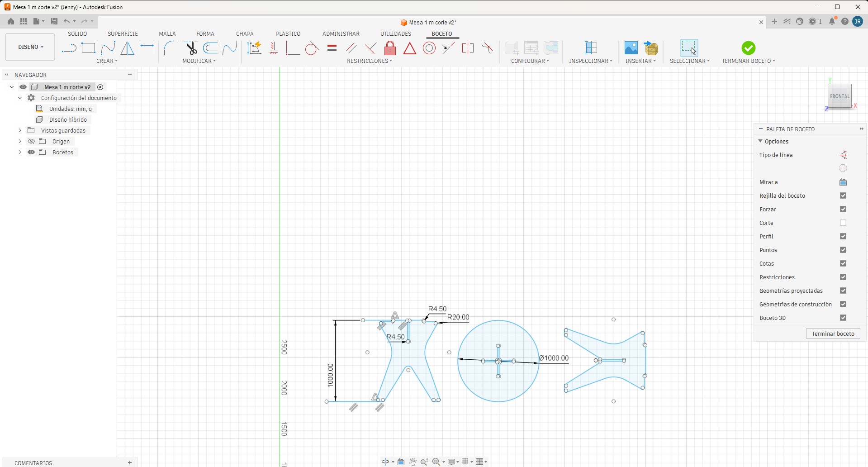Open the CREAR dropdown menu
The image size is (868, 467).
point(107,61)
